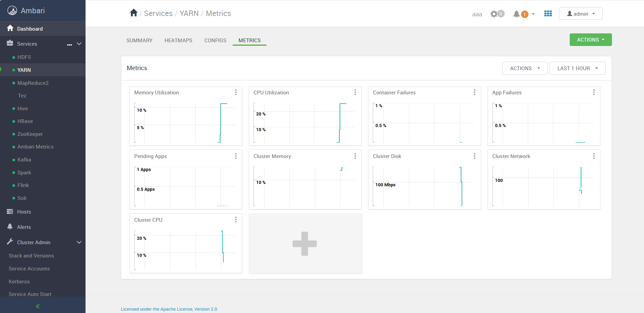This screenshot has height=313, width=644.
Task: Switch to the HEATMAPS tab
Action: pos(178,40)
